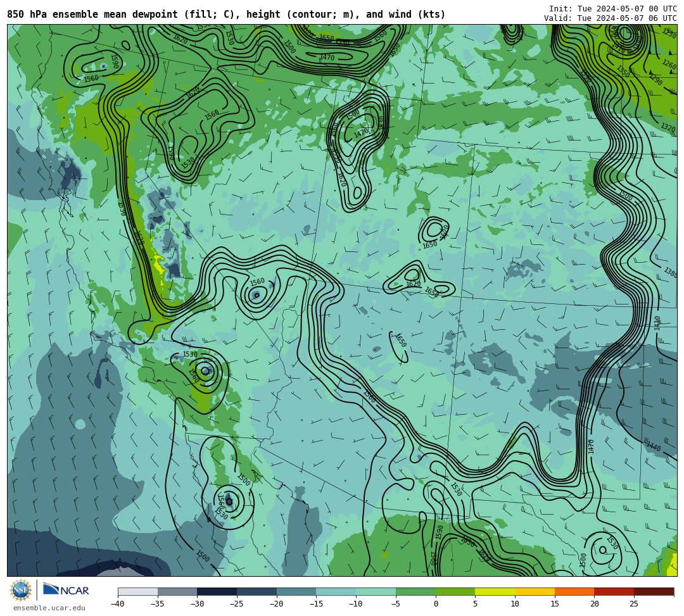Click the 'Valid: Tue 2024-05-07 06 UTC' text
Viewport: 684px width, 616px height.
611,18
